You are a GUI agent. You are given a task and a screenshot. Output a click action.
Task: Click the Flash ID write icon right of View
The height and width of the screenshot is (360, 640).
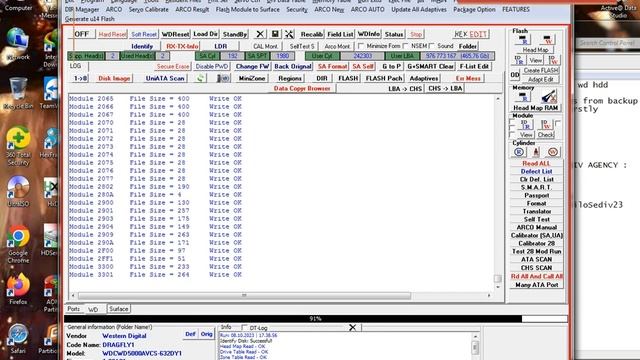coord(553,60)
